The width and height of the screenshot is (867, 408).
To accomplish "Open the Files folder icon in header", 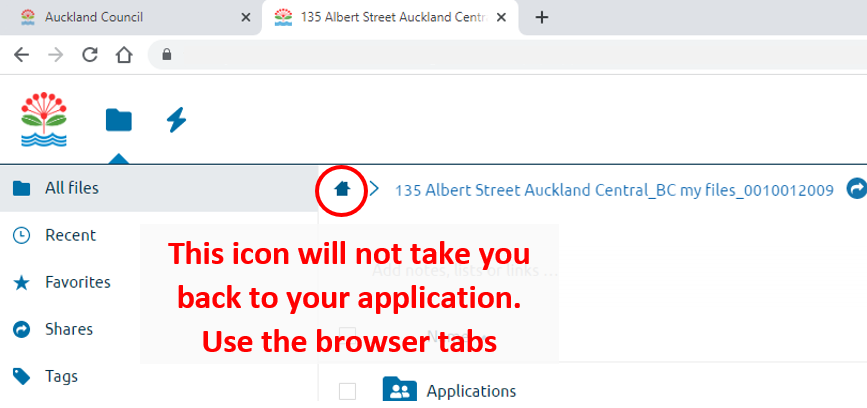I will 119,120.
